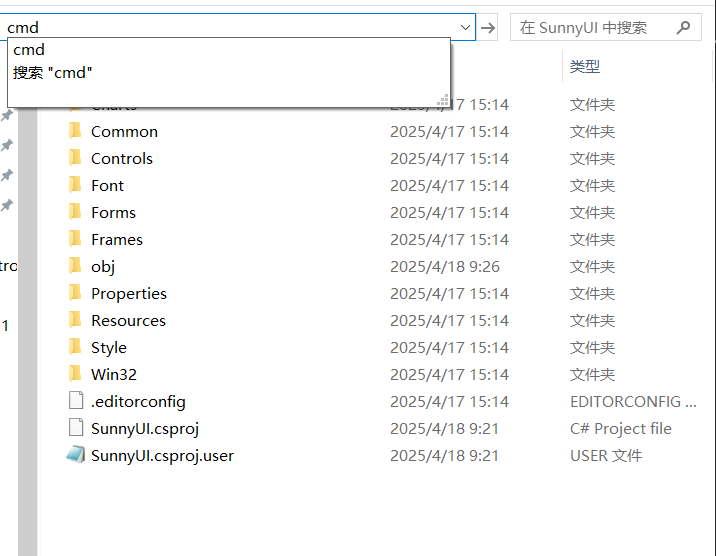
Task: Select the SunnyUI.csproj.user file icon
Action: pos(76,455)
